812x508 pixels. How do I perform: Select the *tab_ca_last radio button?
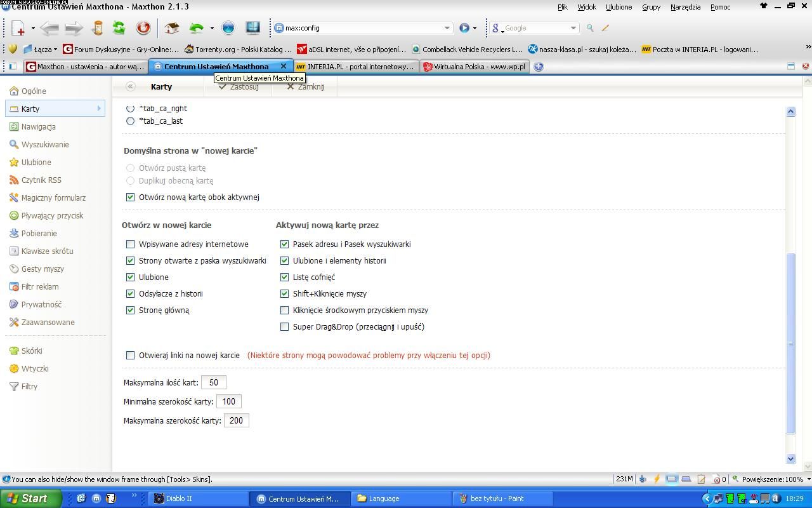click(x=131, y=121)
